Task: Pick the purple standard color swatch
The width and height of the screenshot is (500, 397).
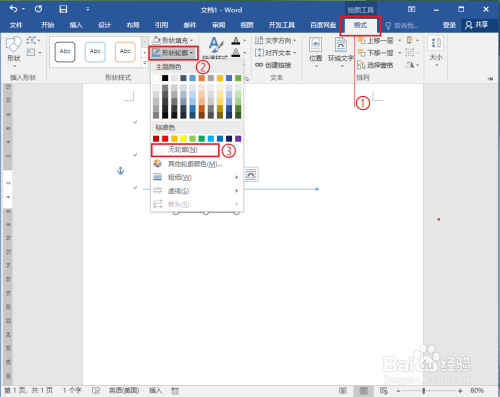Action: 238,139
